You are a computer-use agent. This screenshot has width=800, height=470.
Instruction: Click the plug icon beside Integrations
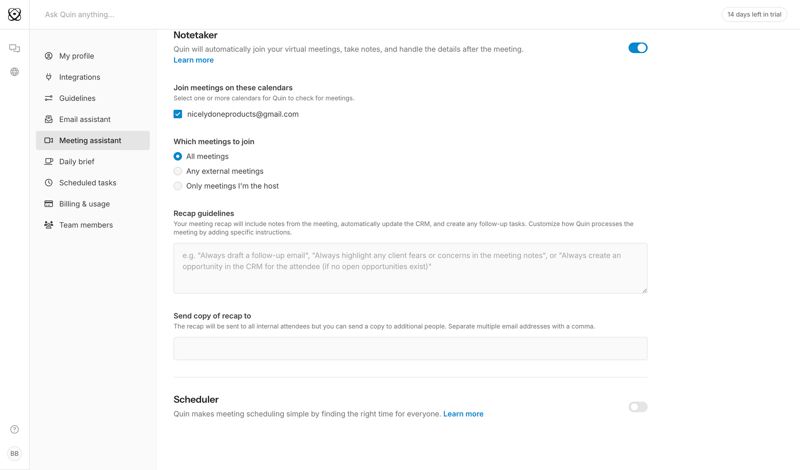pyautogui.click(x=48, y=77)
